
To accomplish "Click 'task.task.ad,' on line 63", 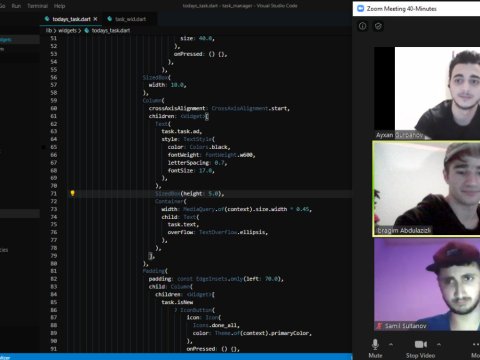I will pyautogui.click(x=182, y=131).
